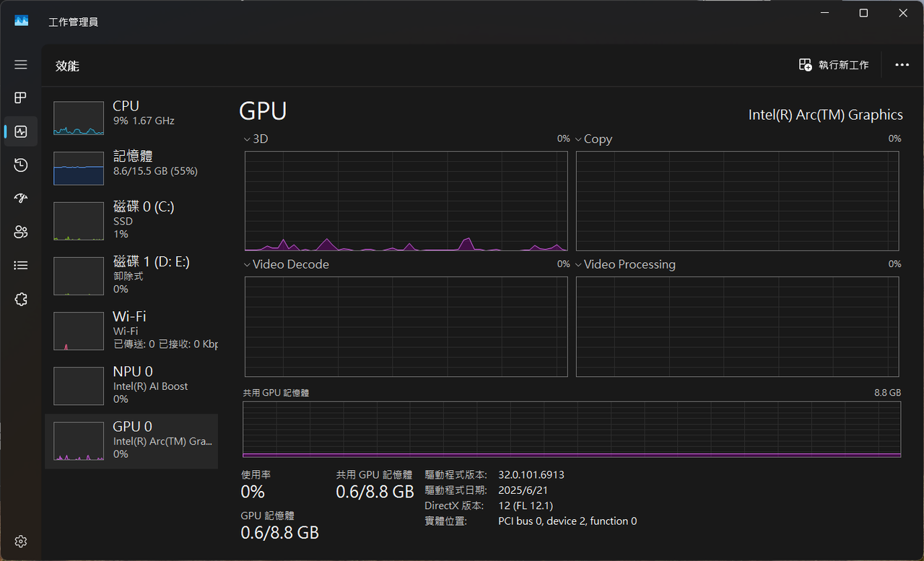Select 磁碟 1 (D: E:) disk item
924x561 pixels.
(x=131, y=276)
